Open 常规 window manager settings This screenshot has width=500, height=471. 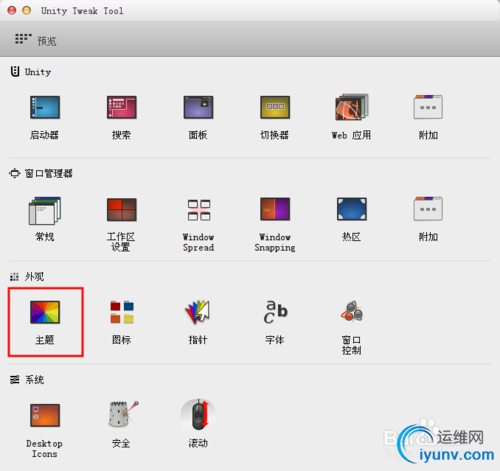45,219
